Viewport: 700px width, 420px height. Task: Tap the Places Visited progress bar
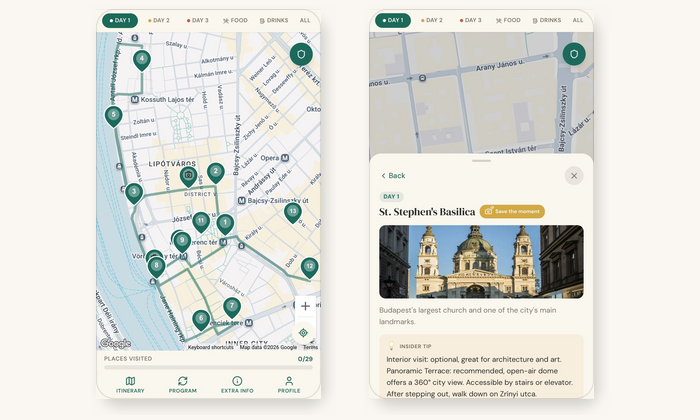208,368
